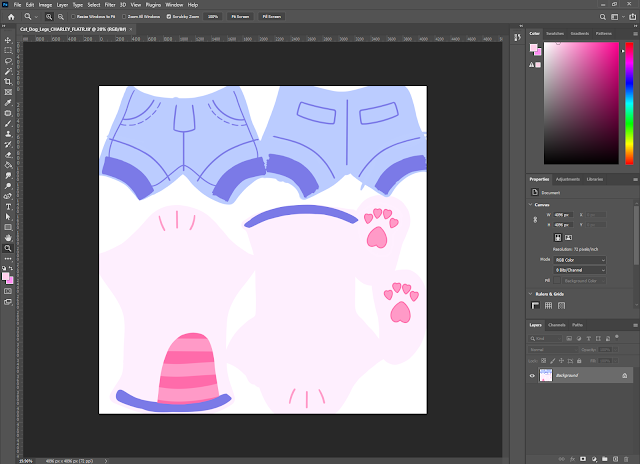Toggle Resize Windows to Fit checkbox

(73, 17)
